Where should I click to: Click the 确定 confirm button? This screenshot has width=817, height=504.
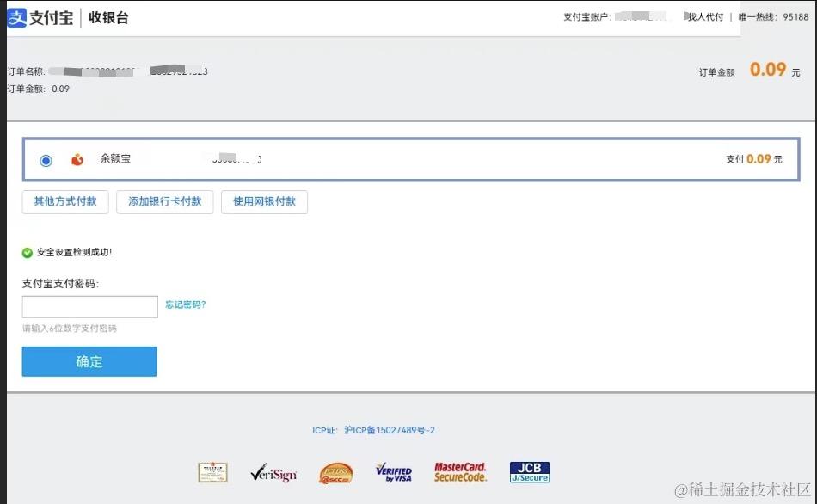point(89,361)
